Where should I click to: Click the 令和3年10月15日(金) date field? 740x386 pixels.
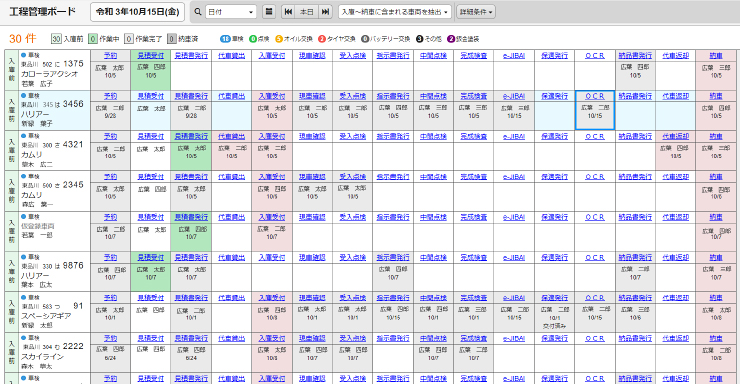coord(137,12)
